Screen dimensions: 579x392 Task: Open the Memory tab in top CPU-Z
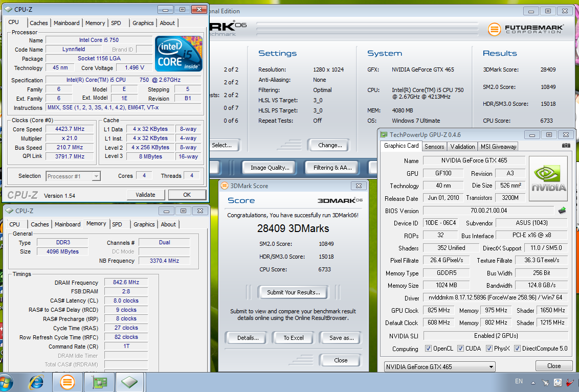point(95,23)
